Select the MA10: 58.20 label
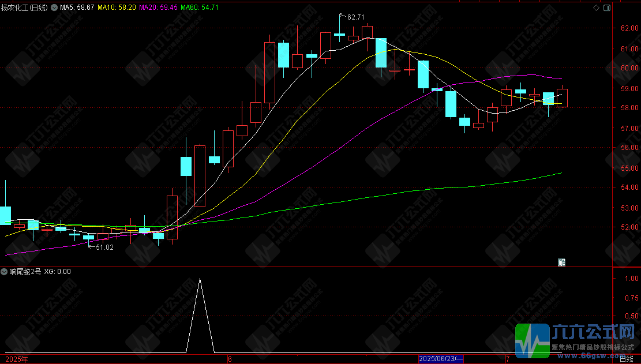The height and width of the screenshot is (364, 641). 117,7
